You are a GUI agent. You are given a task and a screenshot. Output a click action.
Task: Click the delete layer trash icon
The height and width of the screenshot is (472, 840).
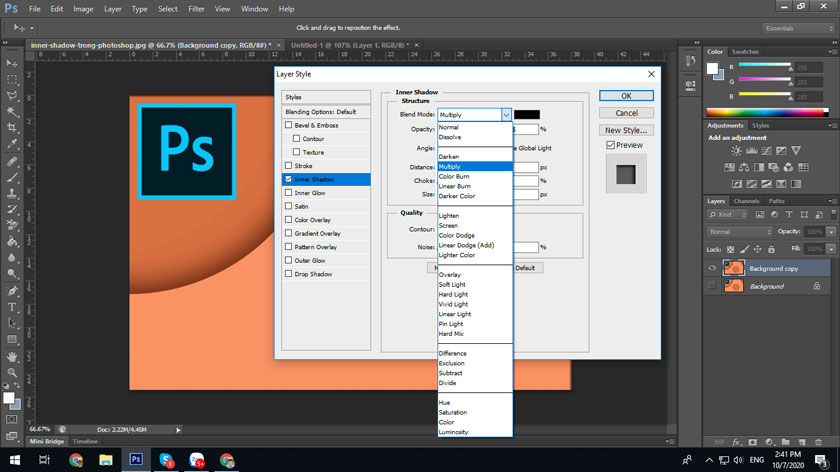818,442
